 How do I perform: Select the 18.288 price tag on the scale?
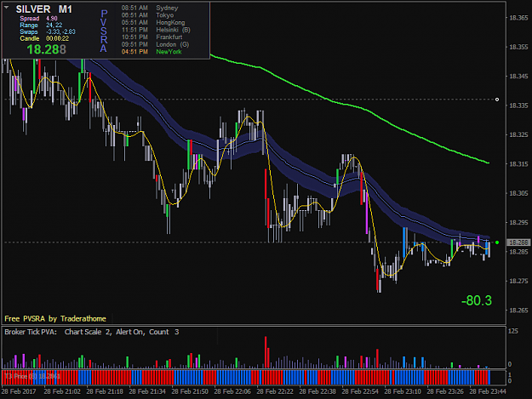[x=518, y=242]
